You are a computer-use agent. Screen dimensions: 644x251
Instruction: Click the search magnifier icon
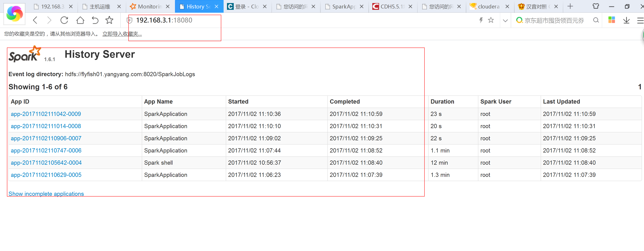[x=596, y=20]
